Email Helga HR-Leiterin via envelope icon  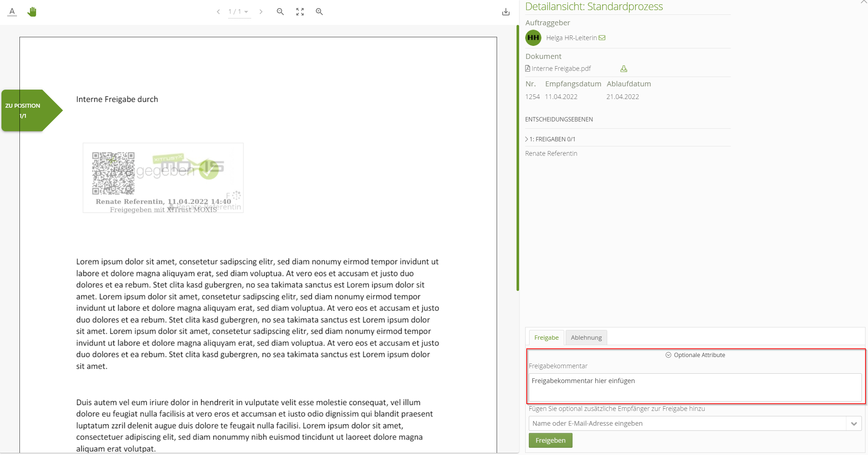602,38
